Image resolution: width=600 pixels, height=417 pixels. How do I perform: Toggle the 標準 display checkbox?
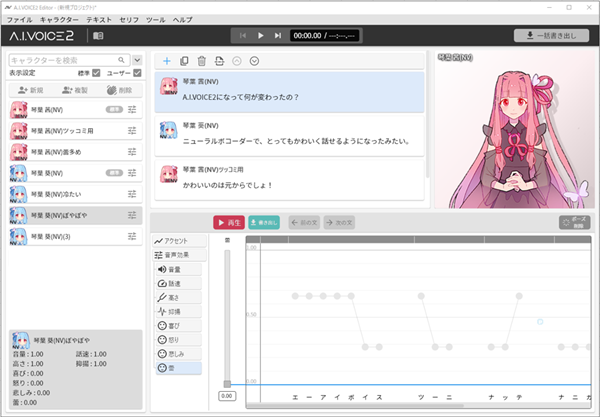point(96,73)
